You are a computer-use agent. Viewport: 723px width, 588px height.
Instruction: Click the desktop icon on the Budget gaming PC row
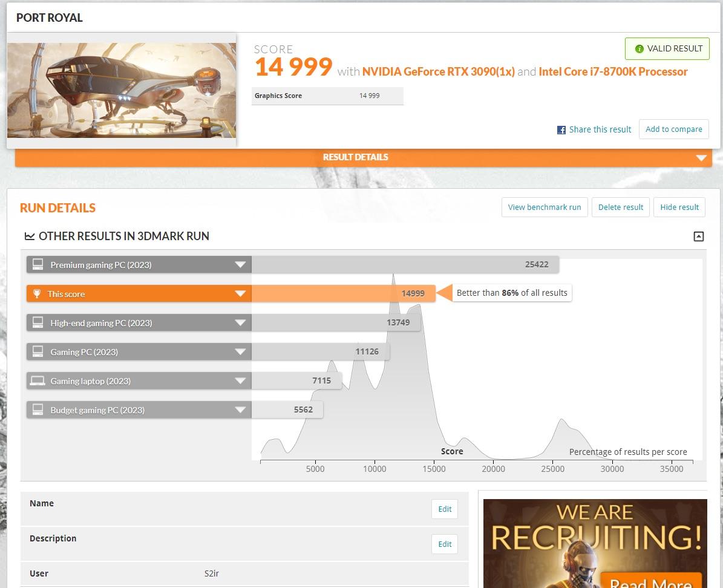38,410
